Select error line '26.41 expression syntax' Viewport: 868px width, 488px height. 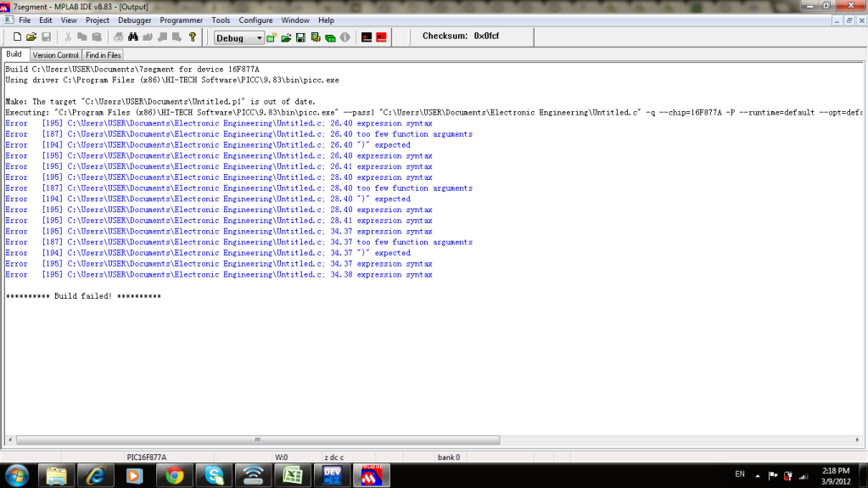[219, 166]
